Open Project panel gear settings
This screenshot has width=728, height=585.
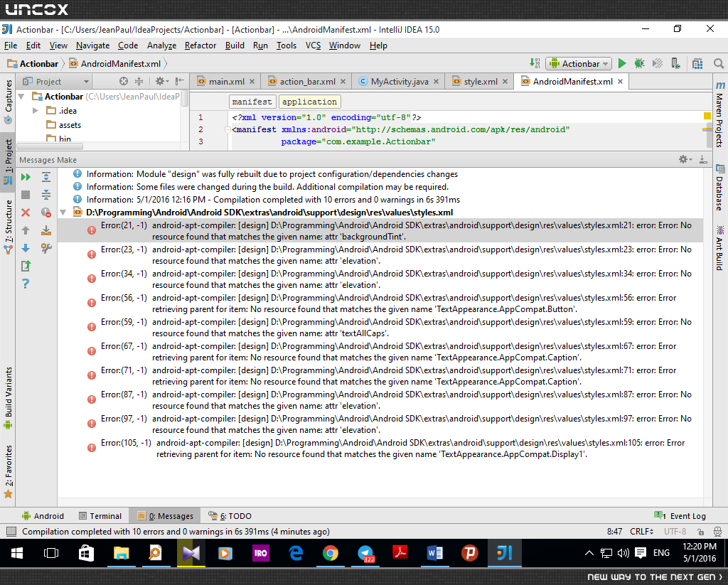pos(161,81)
